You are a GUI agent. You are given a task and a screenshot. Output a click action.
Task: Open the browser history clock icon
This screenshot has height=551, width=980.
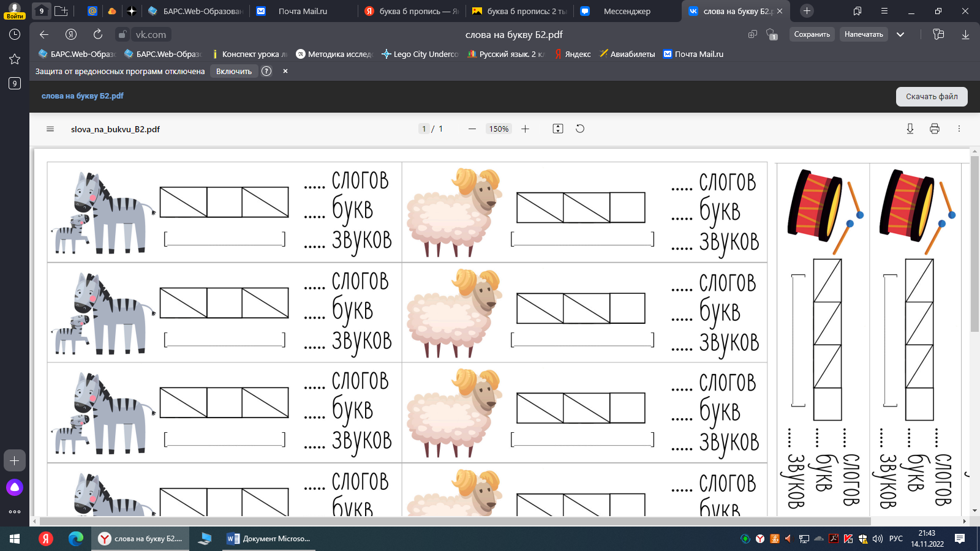click(x=15, y=34)
